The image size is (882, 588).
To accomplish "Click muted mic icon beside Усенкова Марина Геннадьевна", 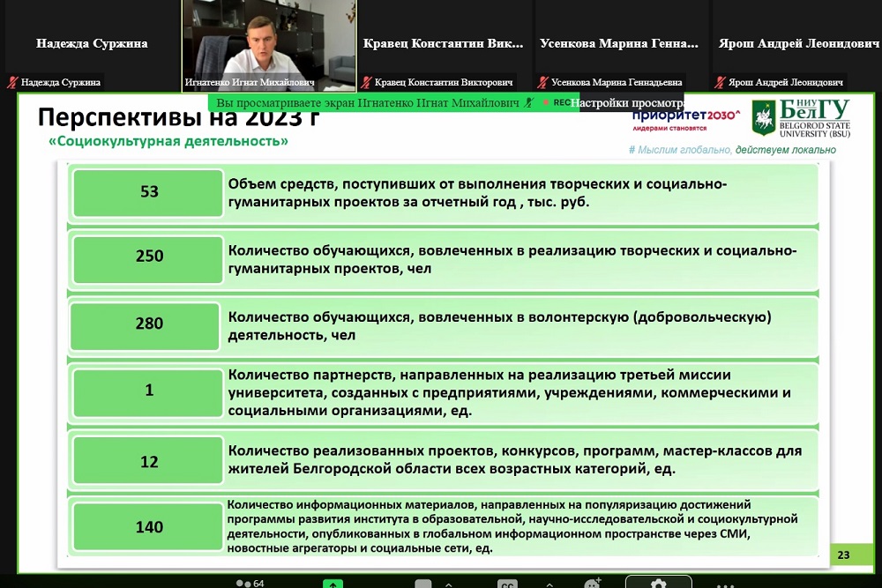I will 542,83.
